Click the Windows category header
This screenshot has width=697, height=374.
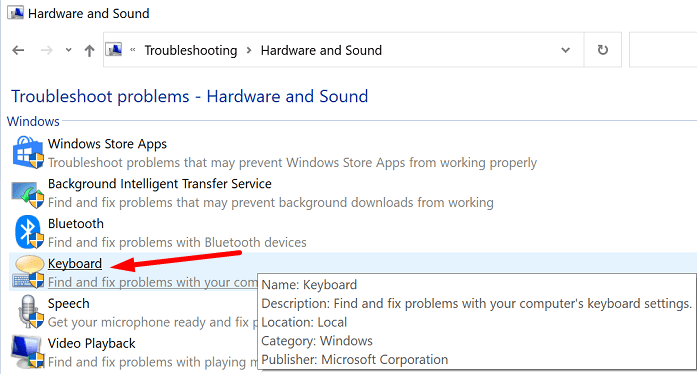pyautogui.click(x=33, y=121)
